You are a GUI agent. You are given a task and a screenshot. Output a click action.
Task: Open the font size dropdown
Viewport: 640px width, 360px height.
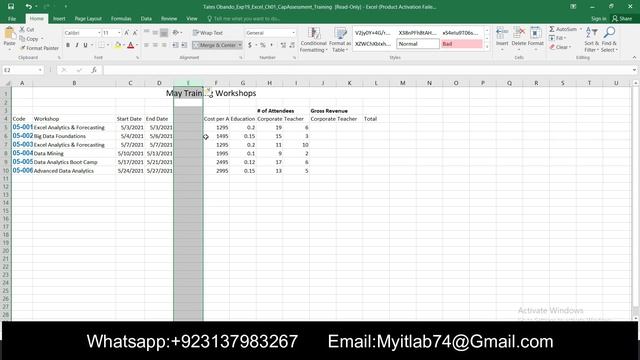[119, 33]
